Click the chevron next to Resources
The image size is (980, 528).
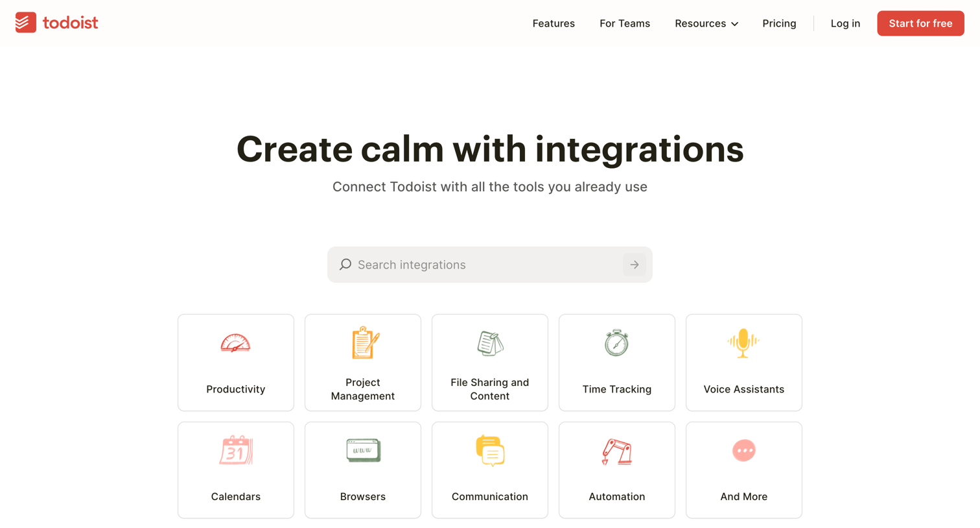pyautogui.click(x=735, y=24)
